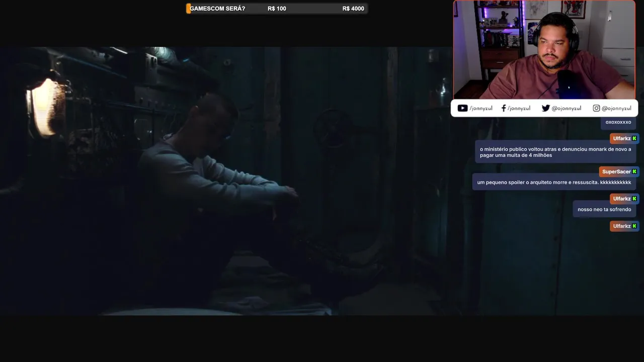Click the R$ 100 amount in goal bar

coord(277,9)
